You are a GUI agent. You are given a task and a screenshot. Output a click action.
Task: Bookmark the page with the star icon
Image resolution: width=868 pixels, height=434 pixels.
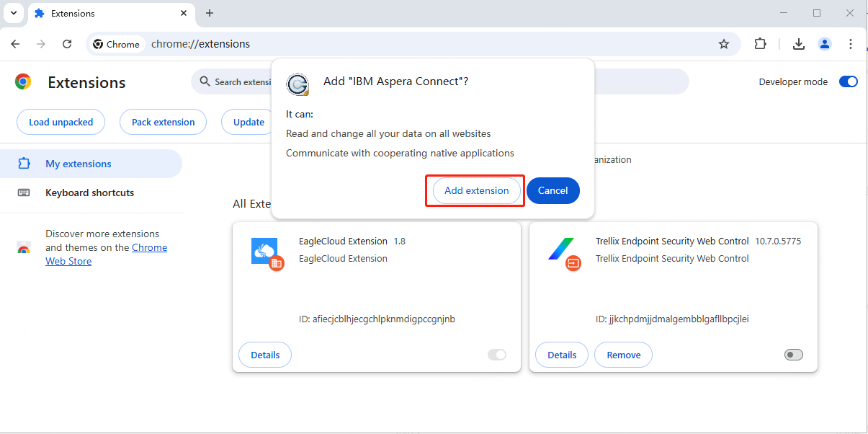(x=724, y=44)
